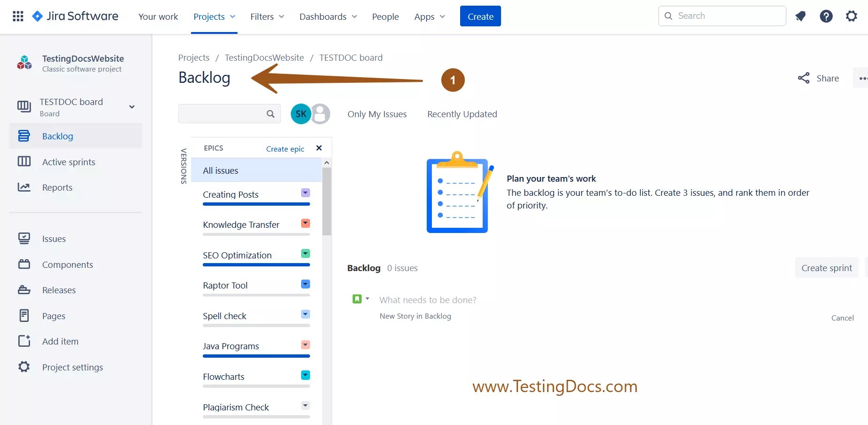Click the Backlog sidebar icon
This screenshot has width=868, height=425.
click(24, 136)
